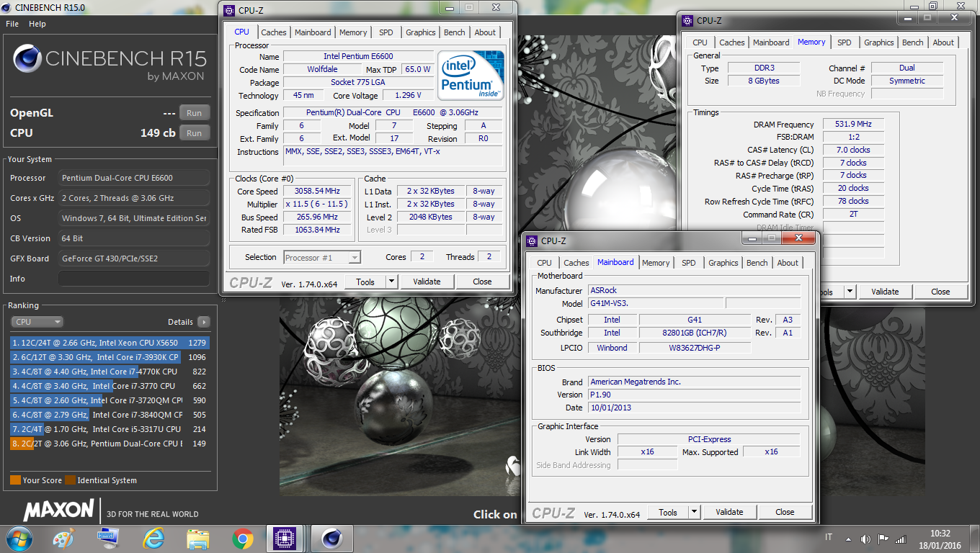Click Tools button in Mainboard window
980x553 pixels.
tap(668, 512)
